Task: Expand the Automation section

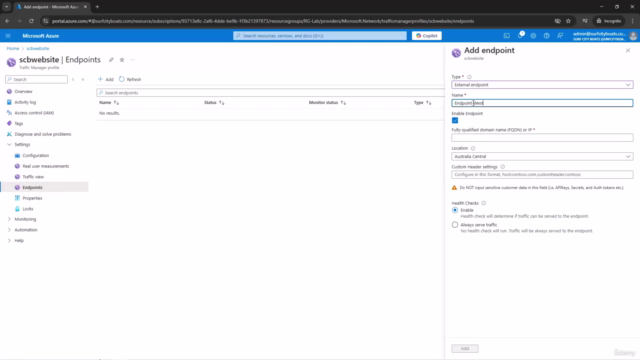Action: (x=9, y=230)
